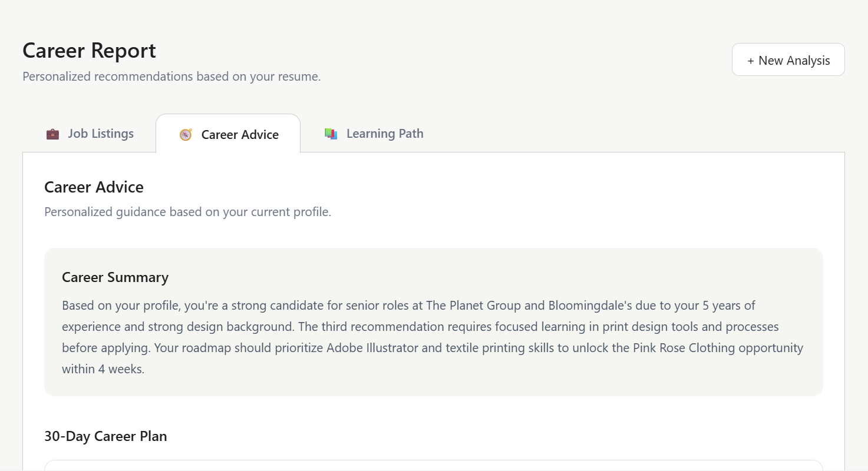
Task: Click the briefcase icon beside Job Listings
Action: click(52, 134)
